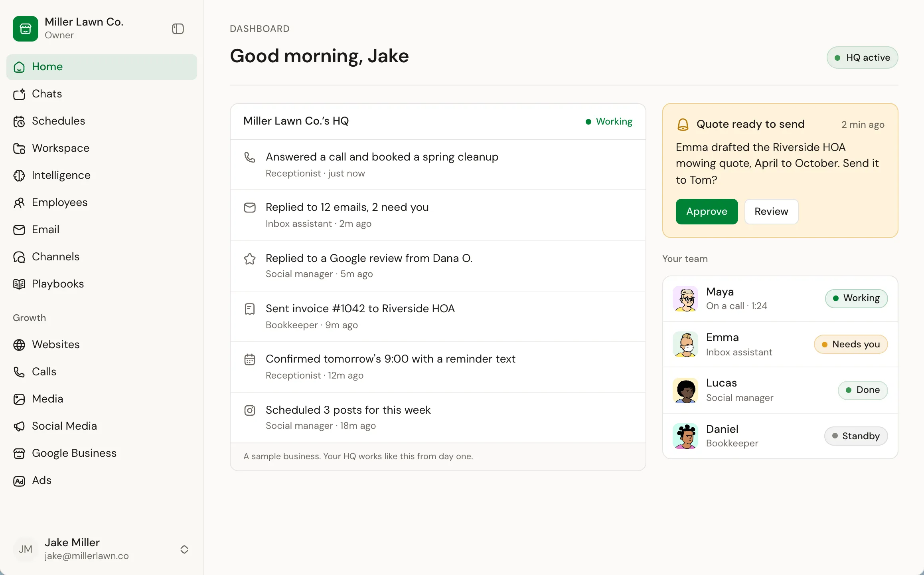Image resolution: width=924 pixels, height=575 pixels.
Task: Go to Chats page
Action: (x=102, y=94)
